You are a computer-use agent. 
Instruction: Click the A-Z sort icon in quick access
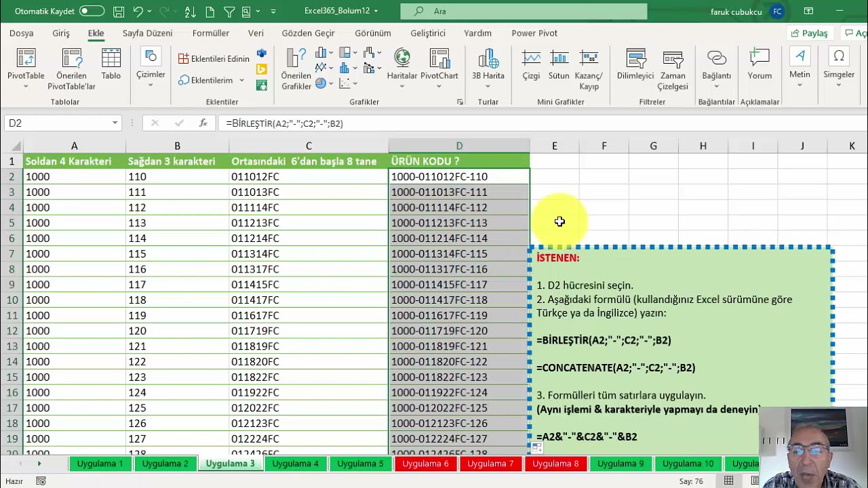point(191,12)
